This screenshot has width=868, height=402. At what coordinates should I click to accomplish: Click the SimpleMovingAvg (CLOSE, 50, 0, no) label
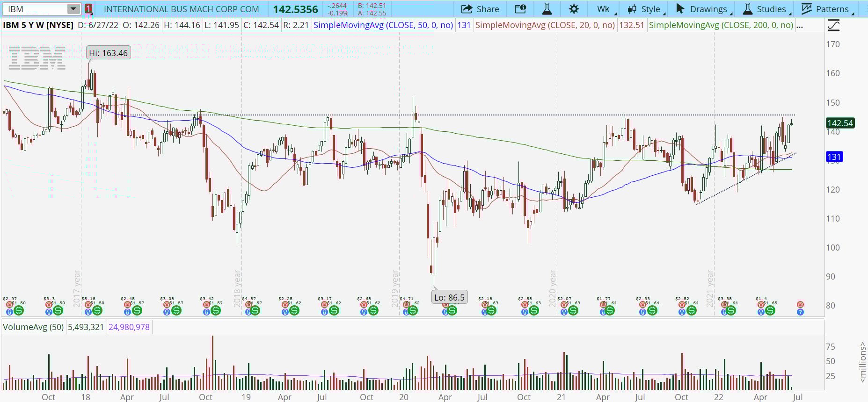coord(383,25)
